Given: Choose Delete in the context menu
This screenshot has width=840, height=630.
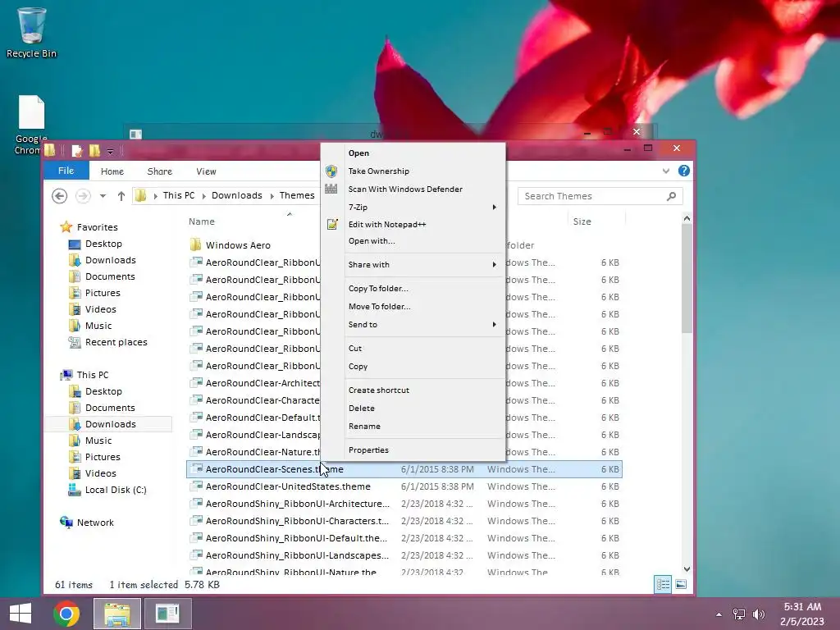Looking at the screenshot, I should pos(361,409).
